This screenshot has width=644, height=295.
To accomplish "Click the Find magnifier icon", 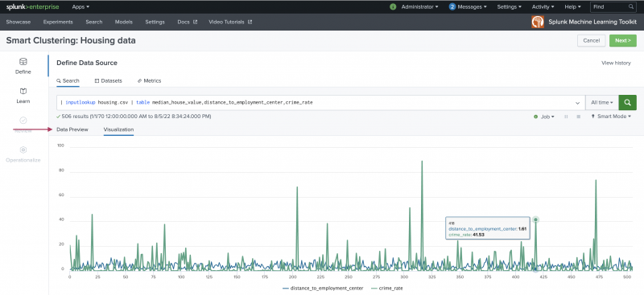I will pos(631,7).
